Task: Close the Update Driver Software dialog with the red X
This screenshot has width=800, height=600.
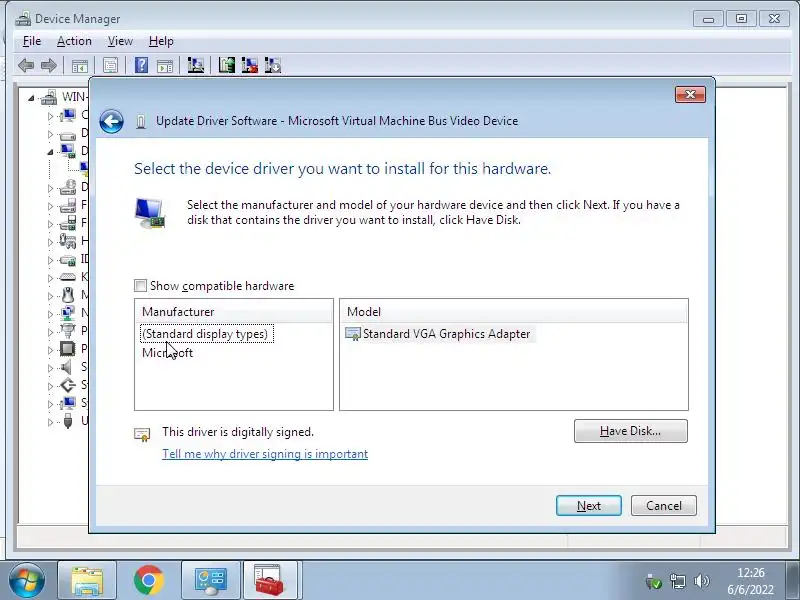Action: click(690, 94)
